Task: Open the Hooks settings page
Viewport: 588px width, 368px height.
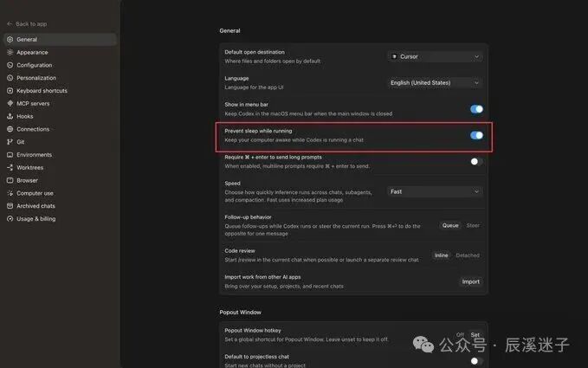Action: click(60, 116)
